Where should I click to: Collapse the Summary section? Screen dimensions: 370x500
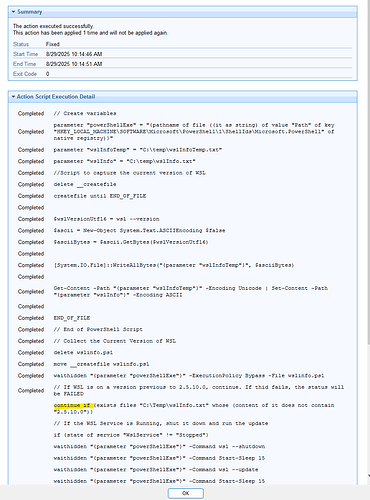click(13, 12)
